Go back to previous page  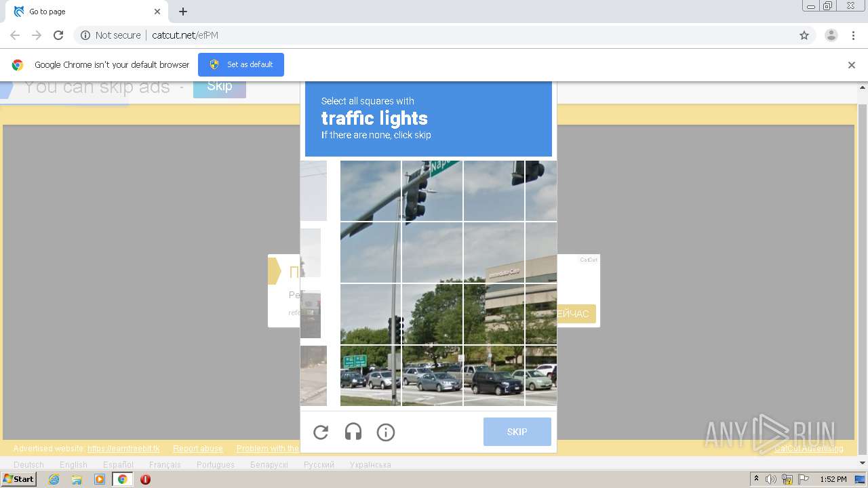coord(15,35)
